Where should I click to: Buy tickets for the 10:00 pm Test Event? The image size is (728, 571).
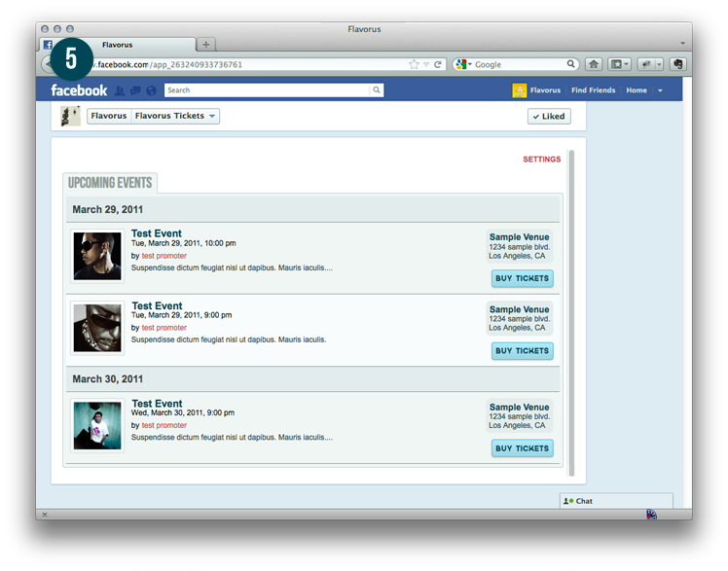click(x=523, y=278)
